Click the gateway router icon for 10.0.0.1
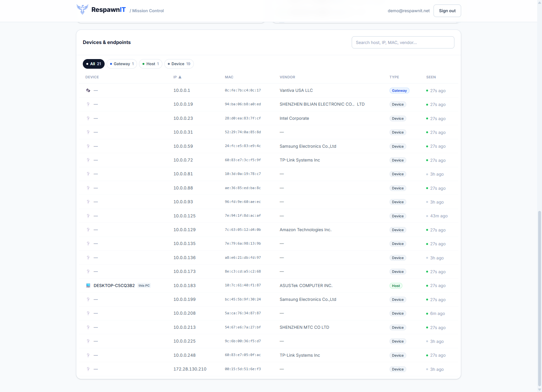542x392 pixels. pyautogui.click(x=88, y=91)
